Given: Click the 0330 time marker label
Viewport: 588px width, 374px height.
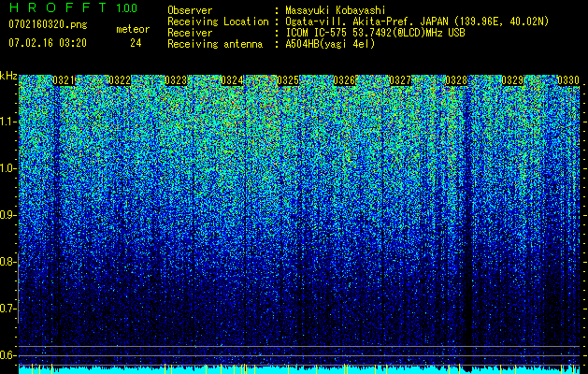Looking at the screenshot, I should [568, 80].
